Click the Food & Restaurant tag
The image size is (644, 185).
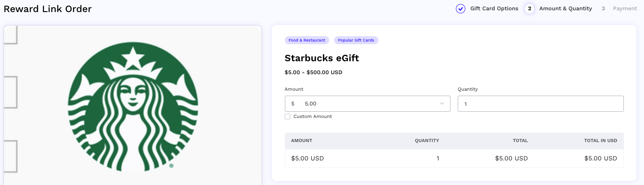[x=307, y=40]
